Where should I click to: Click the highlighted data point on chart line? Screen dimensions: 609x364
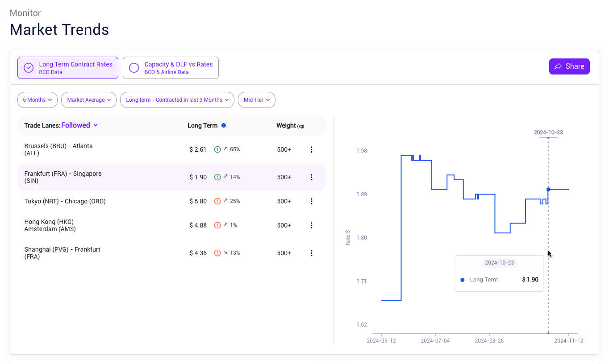point(548,190)
